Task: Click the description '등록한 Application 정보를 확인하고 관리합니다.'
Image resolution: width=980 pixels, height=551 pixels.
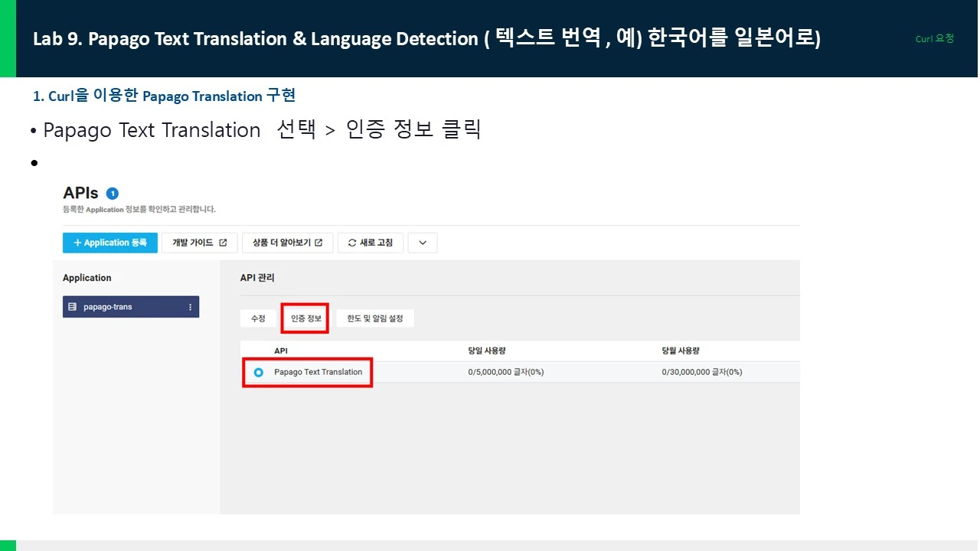Action: click(x=139, y=209)
